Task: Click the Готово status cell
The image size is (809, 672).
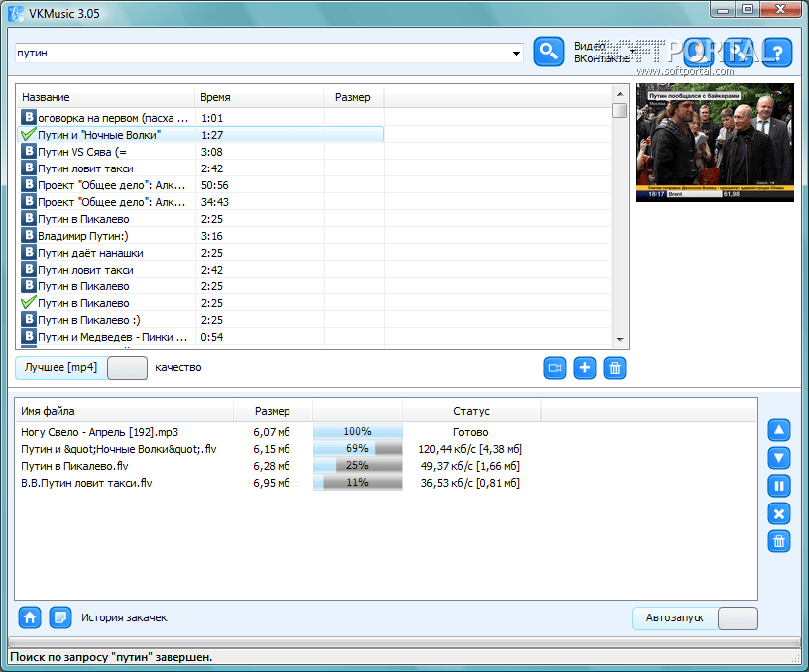Action: [471, 432]
